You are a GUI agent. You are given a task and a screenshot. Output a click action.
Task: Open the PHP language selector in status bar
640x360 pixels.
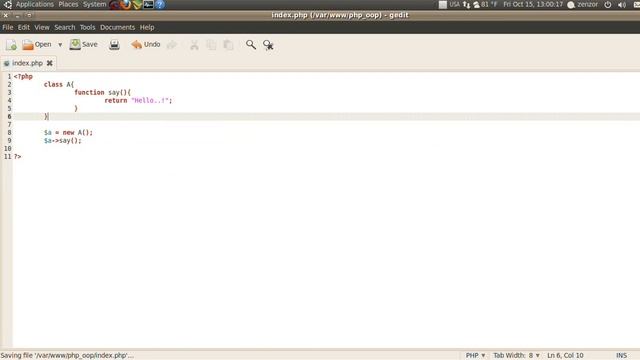[x=476, y=356]
